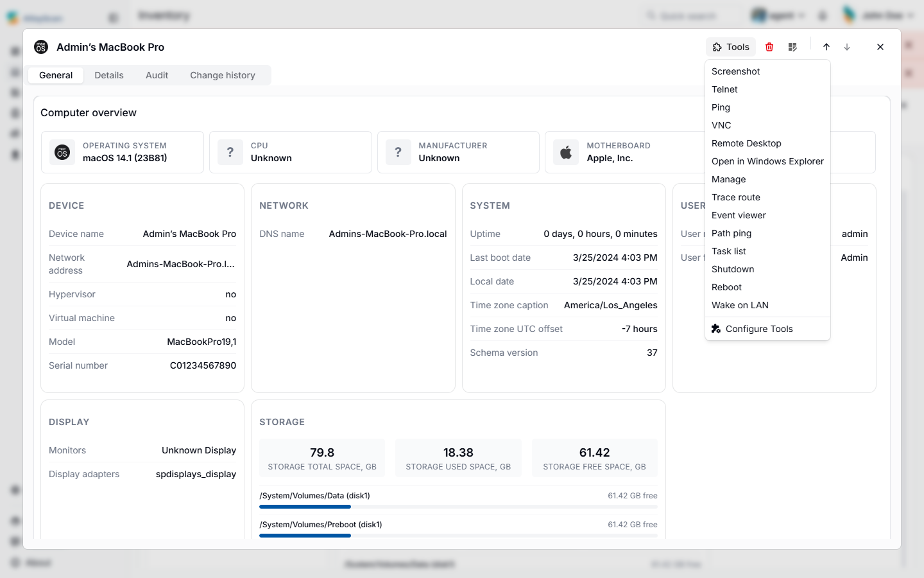Choose Path ping in the menu

(x=767, y=233)
